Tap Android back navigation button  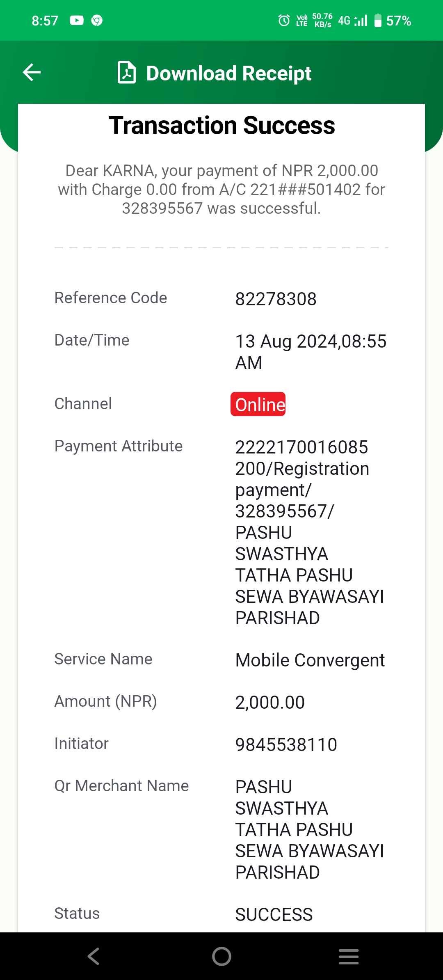click(x=94, y=956)
